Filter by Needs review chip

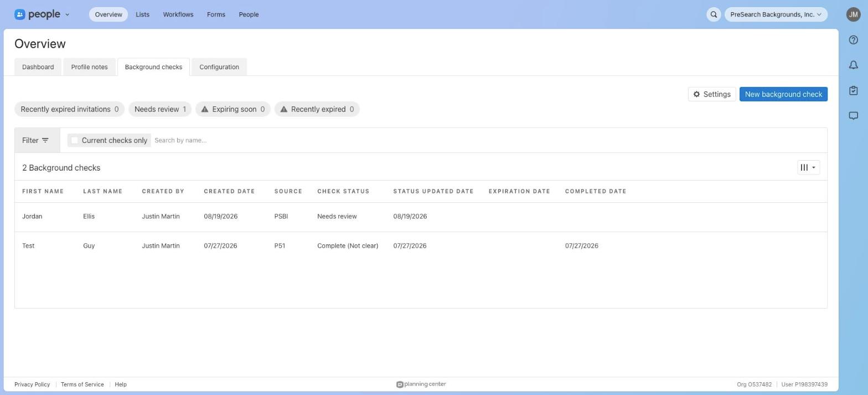tap(160, 109)
